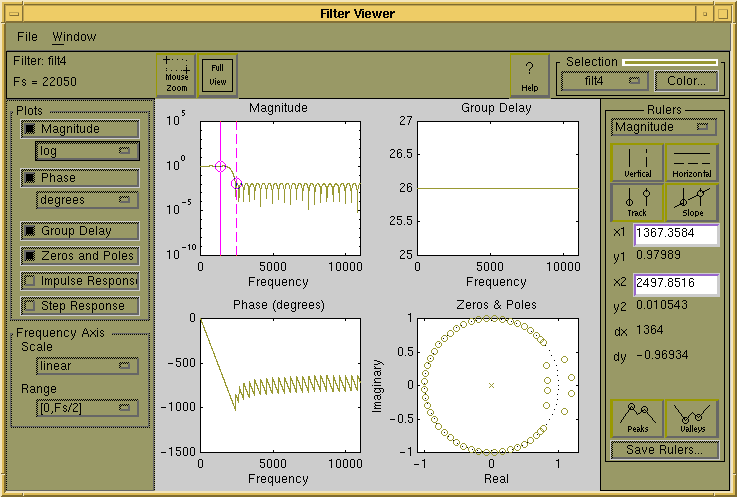
Task: Click the dx value 1364
Action: pos(649,330)
